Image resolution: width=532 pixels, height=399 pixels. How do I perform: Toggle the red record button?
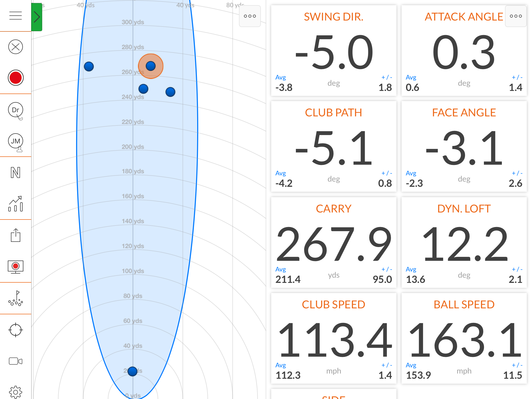pos(16,78)
